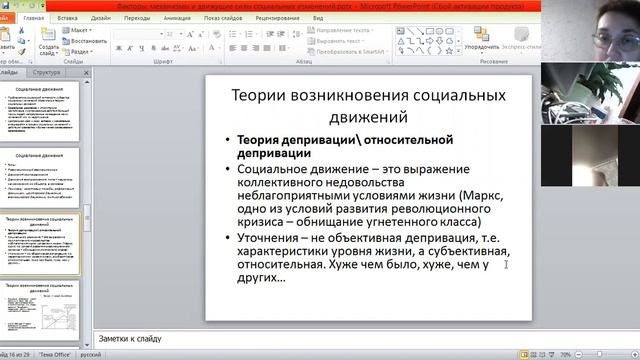Open the Change Case (Aa) dropdown
This screenshot has width=640, height=360.
click(x=193, y=48)
